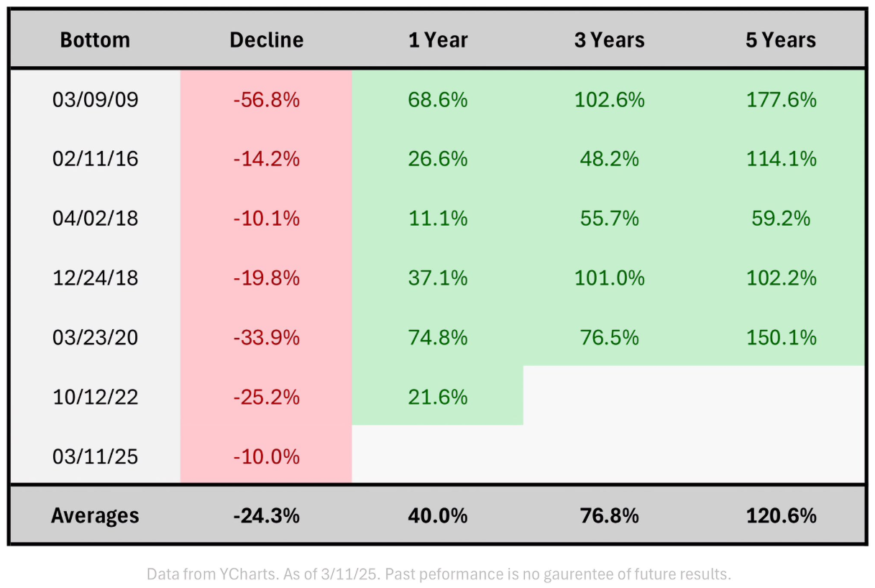Viewport: 875px width, 588px height.
Task: Select the 03/23/20 date cell
Action: [x=95, y=336]
